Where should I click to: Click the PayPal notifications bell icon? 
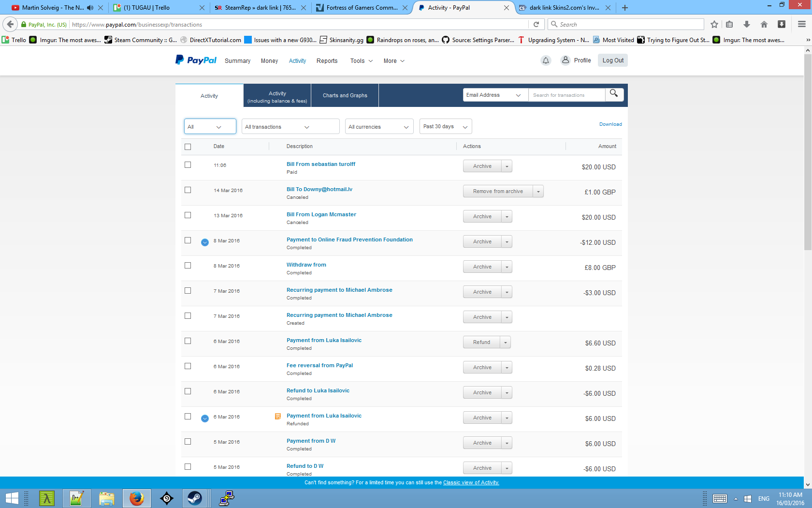(x=546, y=60)
